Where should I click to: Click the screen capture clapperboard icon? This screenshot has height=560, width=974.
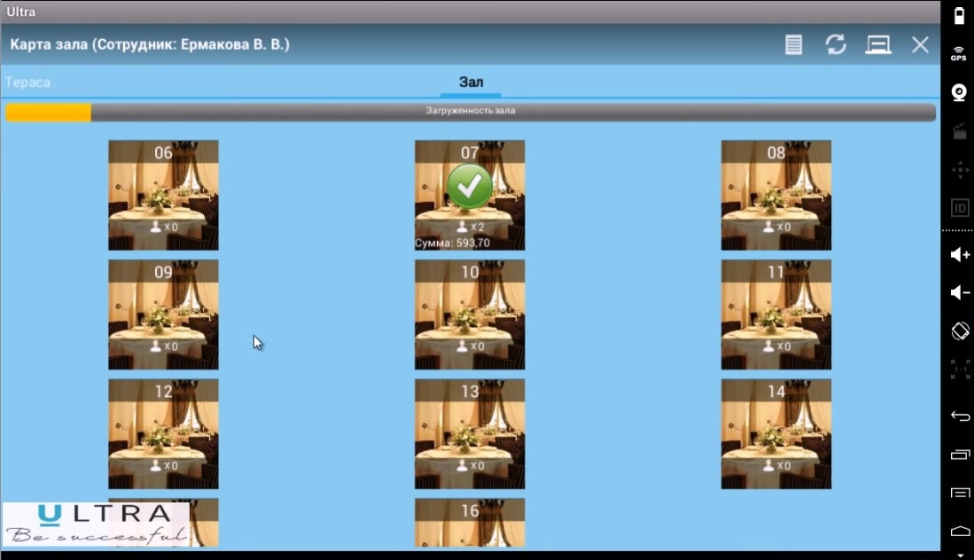[960, 131]
